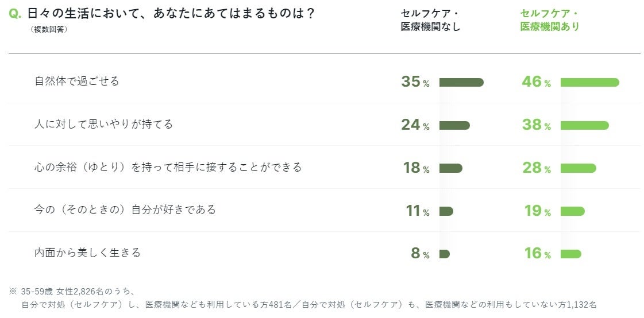The image size is (644, 318).
Task: Click the （複数回答） note under the title
Action: tap(49, 29)
